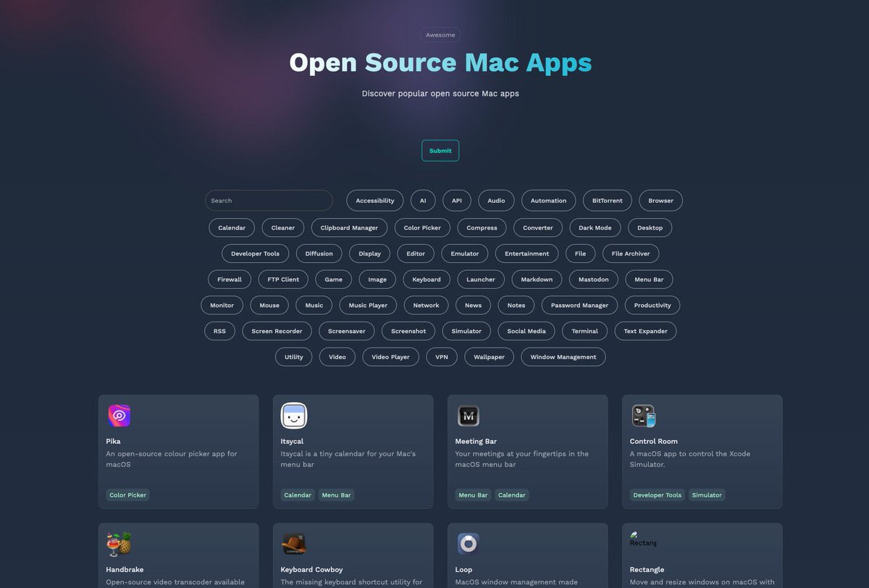
Task: Focus the Search input field
Action: 269,201
